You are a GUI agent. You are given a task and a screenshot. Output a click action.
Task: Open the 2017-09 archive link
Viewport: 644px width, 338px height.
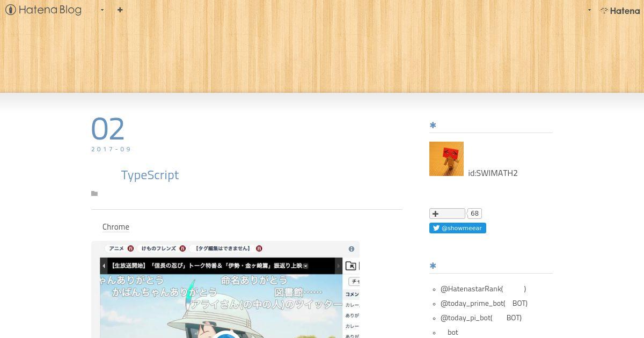click(x=111, y=149)
